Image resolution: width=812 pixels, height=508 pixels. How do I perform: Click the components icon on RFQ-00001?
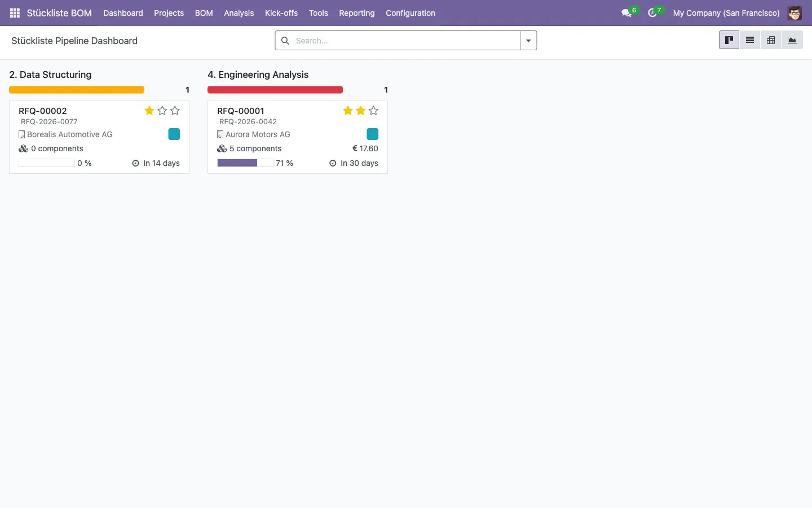pos(222,148)
